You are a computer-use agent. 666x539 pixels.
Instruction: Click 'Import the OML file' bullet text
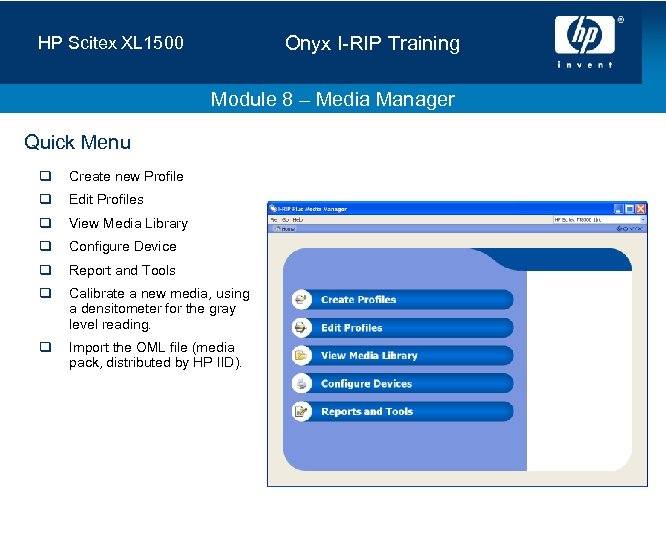[155, 355]
